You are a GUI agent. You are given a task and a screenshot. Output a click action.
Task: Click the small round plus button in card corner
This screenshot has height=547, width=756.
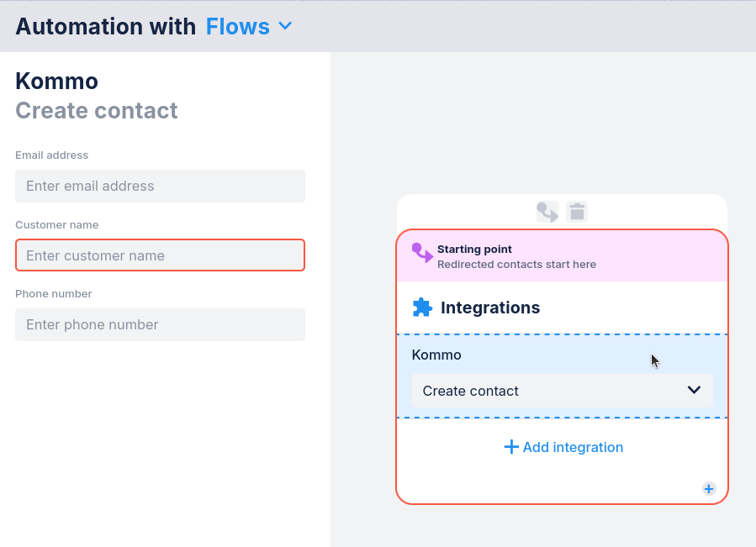709,488
